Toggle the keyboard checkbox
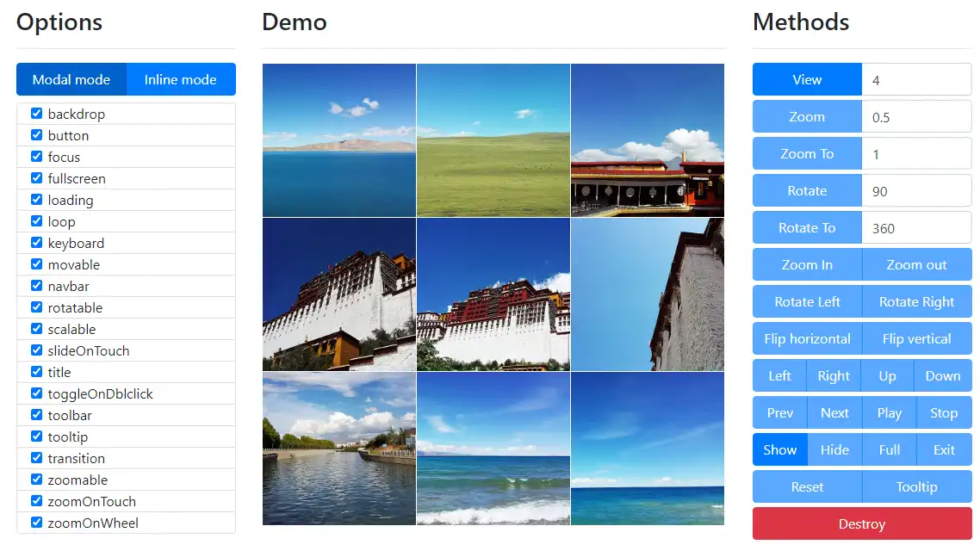 point(37,243)
